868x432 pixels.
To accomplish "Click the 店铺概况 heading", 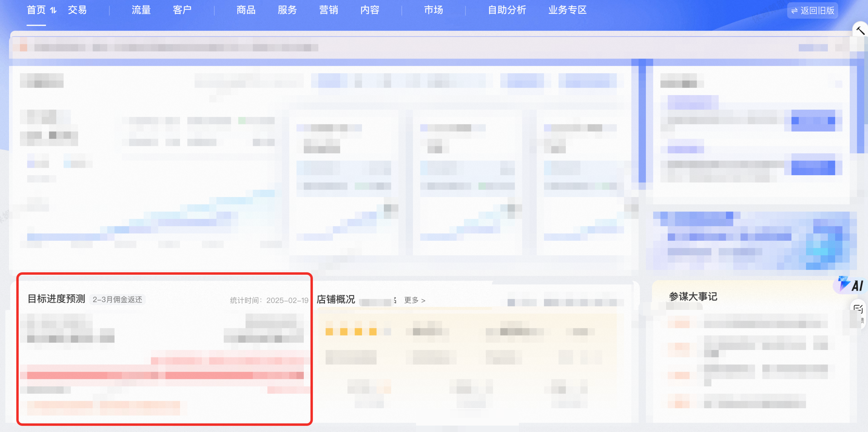I will point(336,299).
